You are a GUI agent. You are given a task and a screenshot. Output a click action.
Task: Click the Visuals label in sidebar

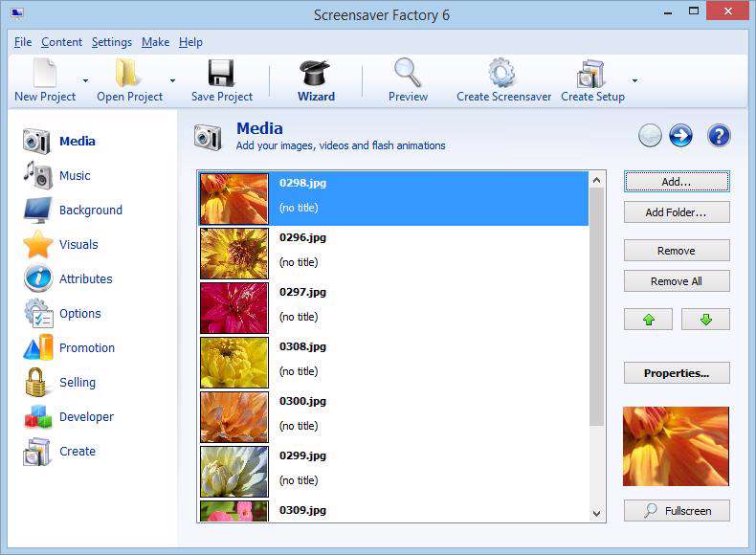tap(78, 244)
